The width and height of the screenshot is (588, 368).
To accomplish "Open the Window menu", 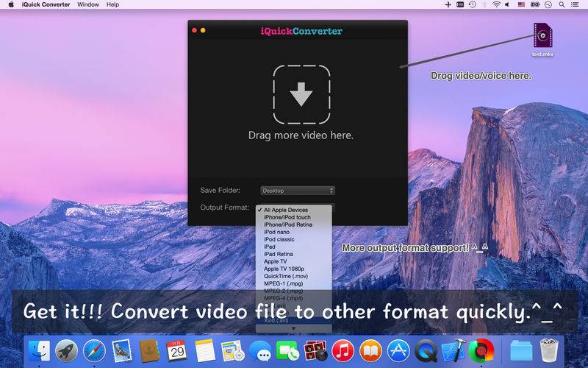I will pyautogui.click(x=87, y=4).
